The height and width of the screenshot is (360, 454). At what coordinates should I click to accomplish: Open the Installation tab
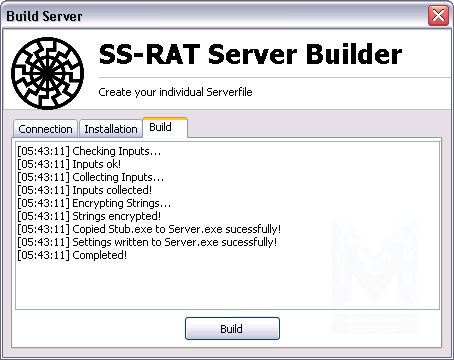(x=111, y=129)
